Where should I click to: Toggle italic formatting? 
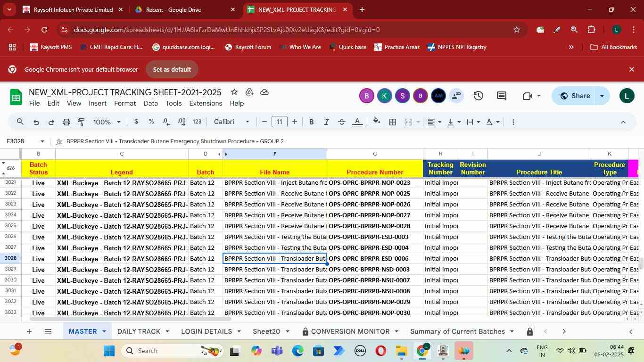pos(326,122)
